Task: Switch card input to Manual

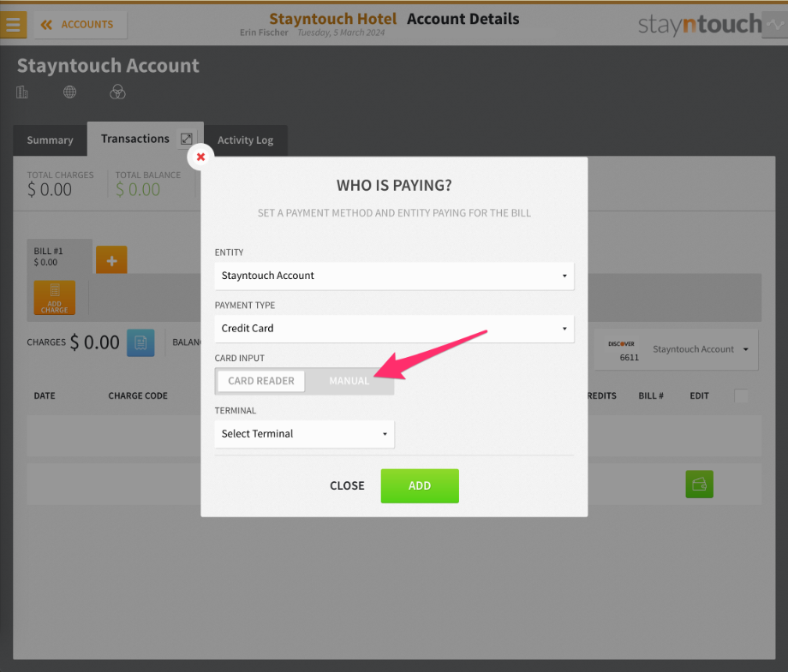Action: point(349,381)
